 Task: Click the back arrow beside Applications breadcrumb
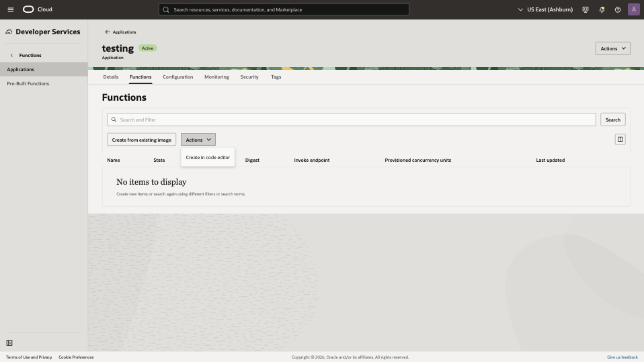[x=108, y=32]
